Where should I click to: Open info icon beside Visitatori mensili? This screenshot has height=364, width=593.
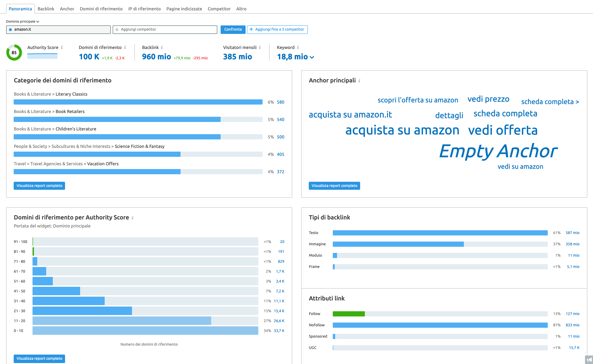point(260,47)
